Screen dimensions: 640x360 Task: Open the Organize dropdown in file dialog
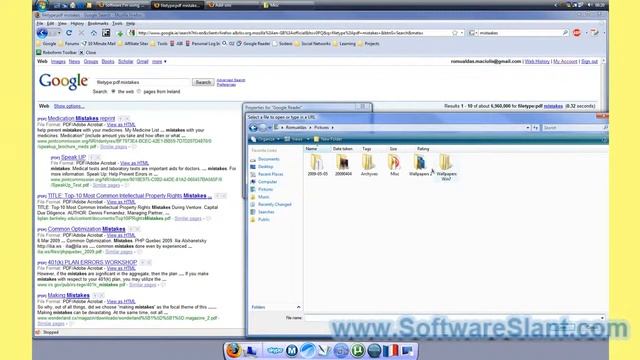pyautogui.click(x=266, y=139)
